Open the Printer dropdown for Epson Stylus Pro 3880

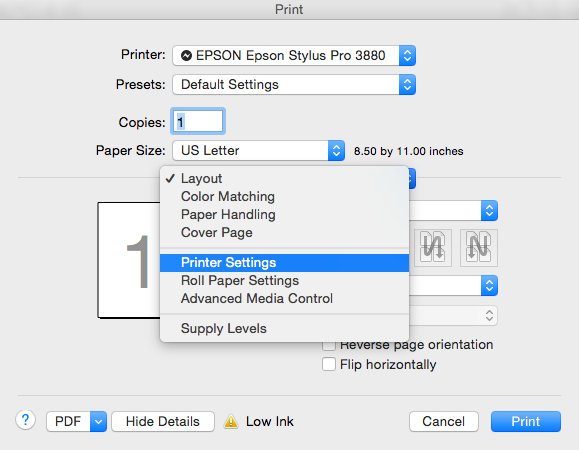(294, 56)
